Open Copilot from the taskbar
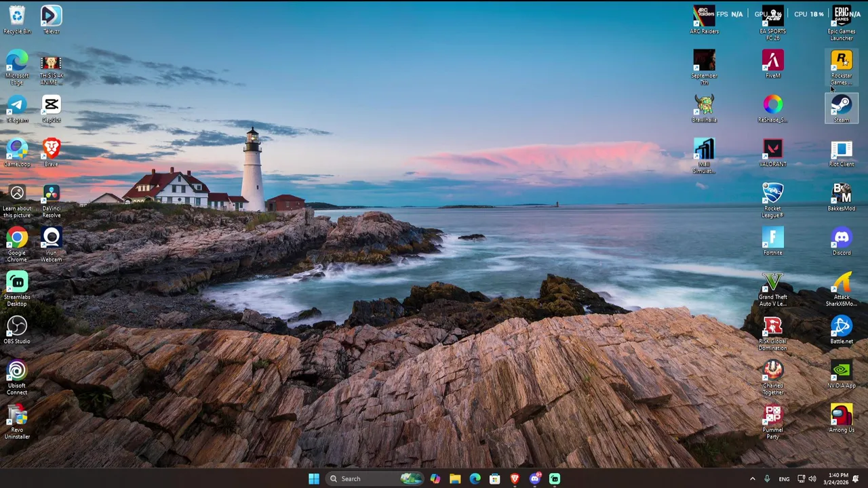 pos(435,479)
